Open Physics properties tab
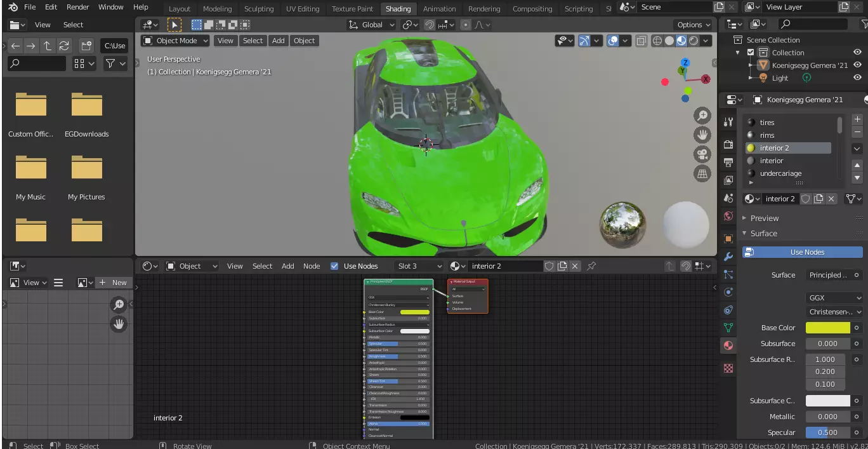 [x=728, y=292]
